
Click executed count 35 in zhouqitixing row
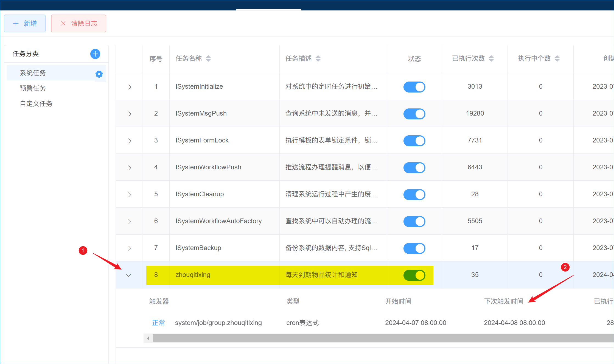(x=475, y=275)
